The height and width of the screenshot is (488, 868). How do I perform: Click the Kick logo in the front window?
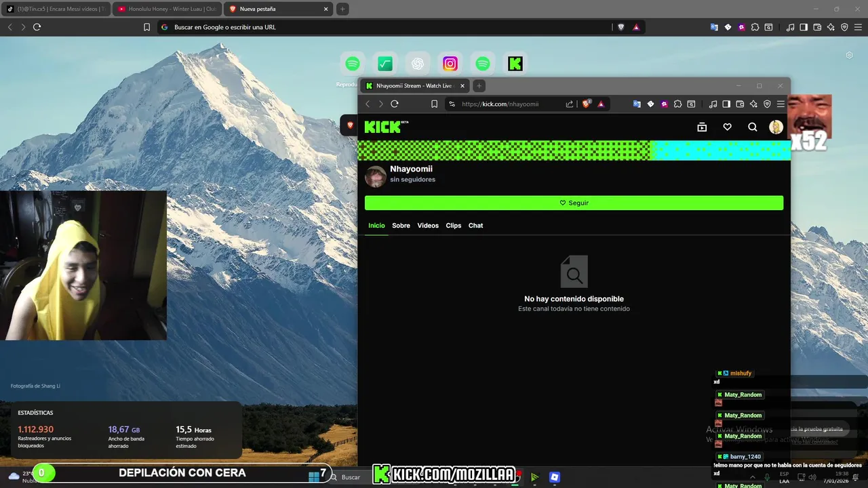386,127
